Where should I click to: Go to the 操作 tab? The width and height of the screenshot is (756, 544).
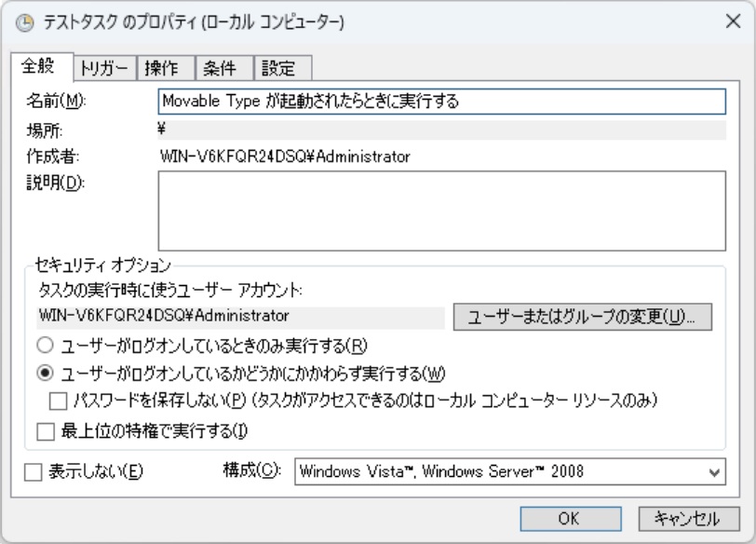point(166,68)
